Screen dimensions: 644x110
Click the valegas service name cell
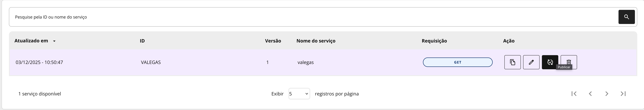click(305, 62)
